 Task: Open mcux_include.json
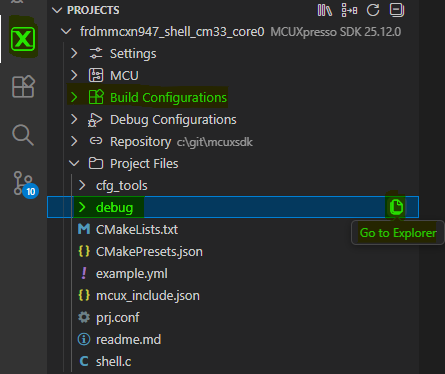[x=148, y=296]
